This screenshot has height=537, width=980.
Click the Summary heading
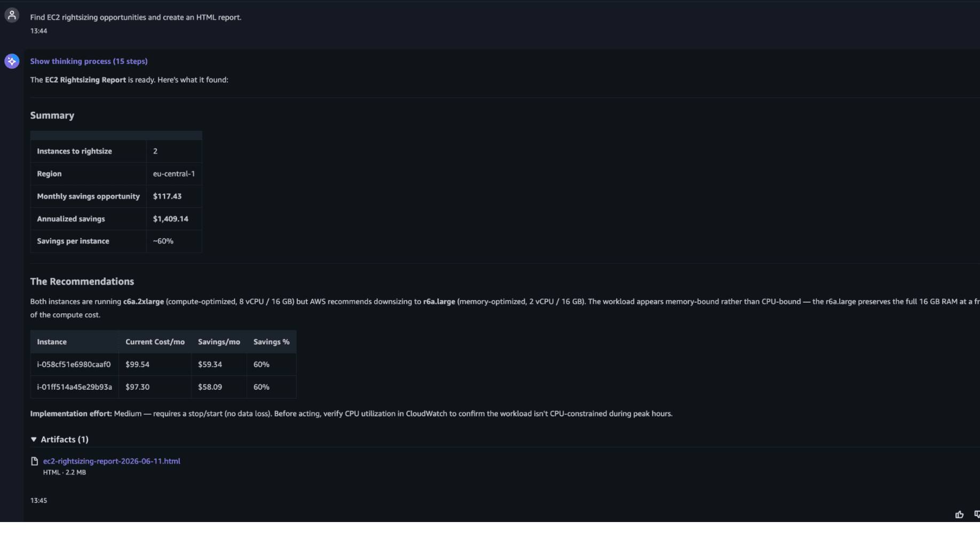coord(52,116)
